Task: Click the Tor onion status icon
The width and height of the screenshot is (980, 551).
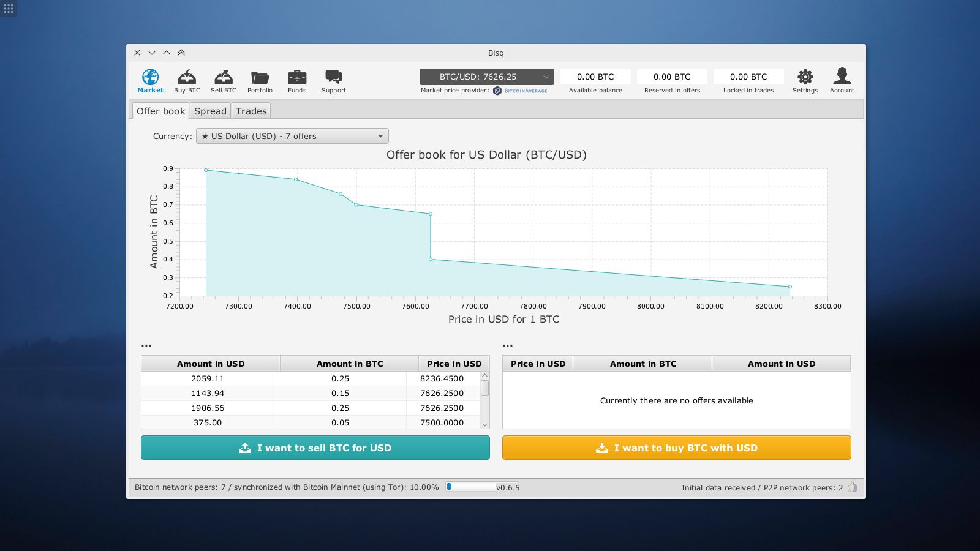Action: coord(853,487)
